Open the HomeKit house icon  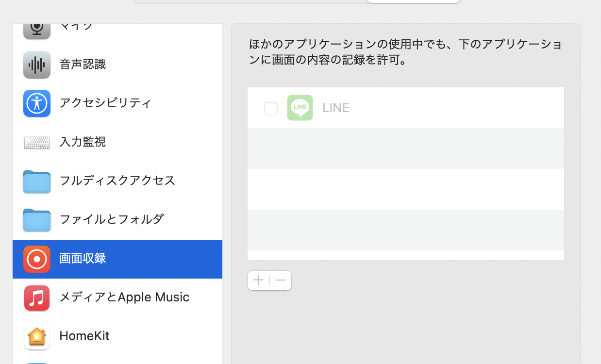click(x=37, y=336)
